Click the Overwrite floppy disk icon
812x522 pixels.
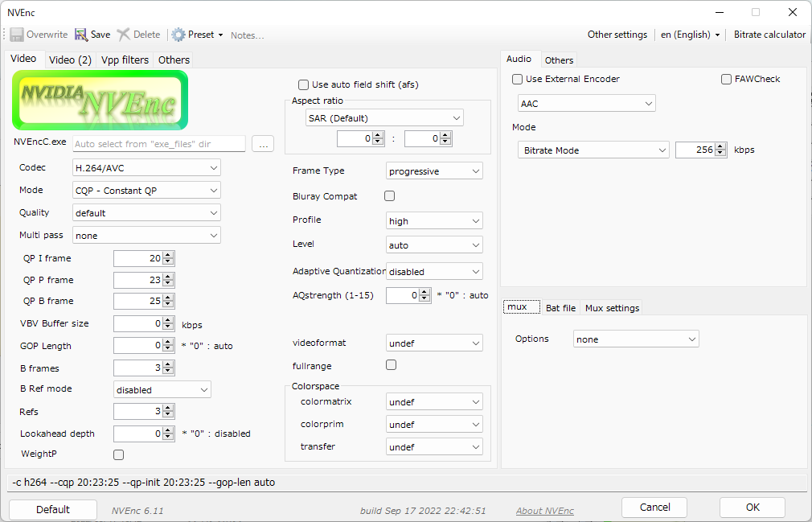[x=17, y=35]
